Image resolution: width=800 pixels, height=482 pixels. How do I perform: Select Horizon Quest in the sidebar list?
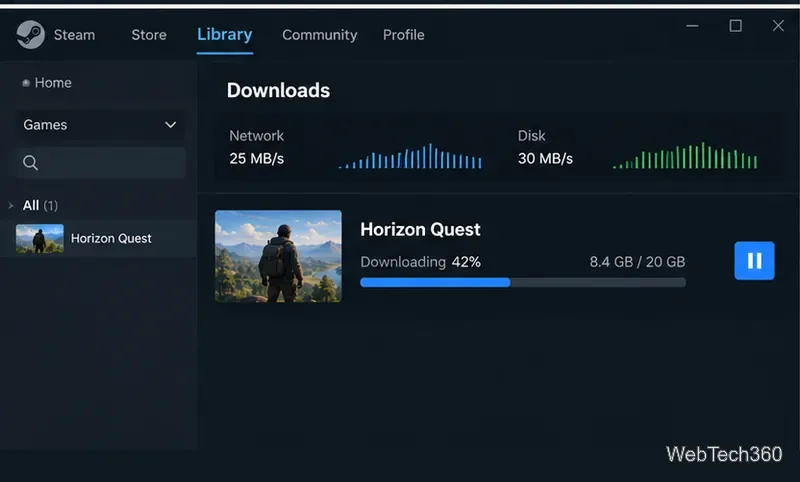(98, 238)
